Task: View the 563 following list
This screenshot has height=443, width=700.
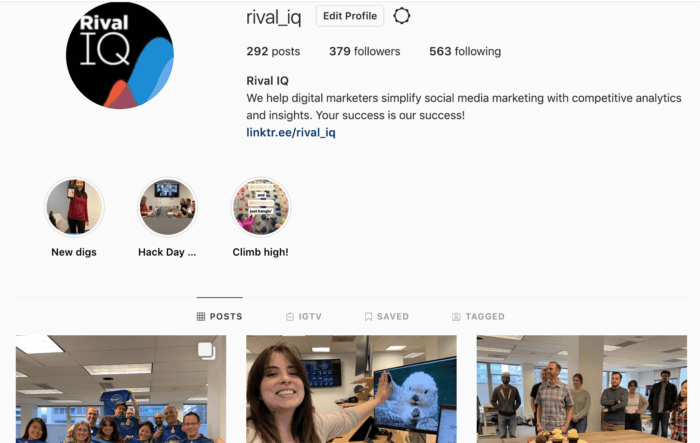Action: (x=465, y=51)
